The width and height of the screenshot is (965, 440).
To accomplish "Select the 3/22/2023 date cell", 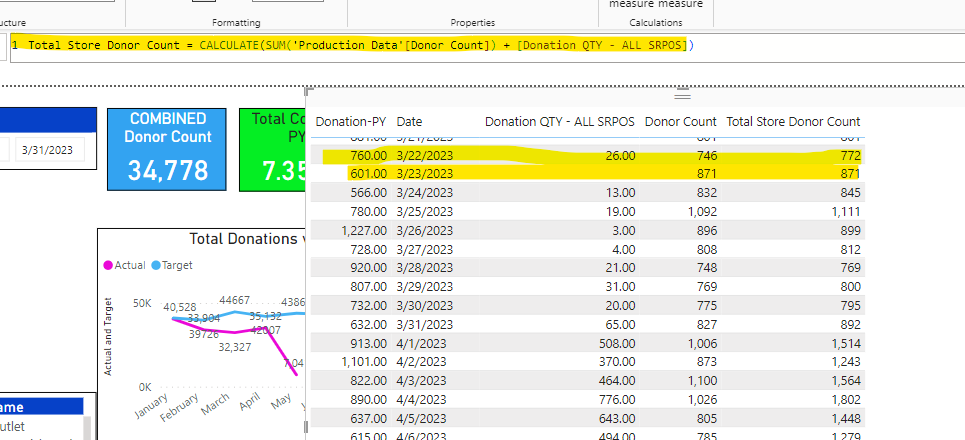I will click(x=425, y=156).
